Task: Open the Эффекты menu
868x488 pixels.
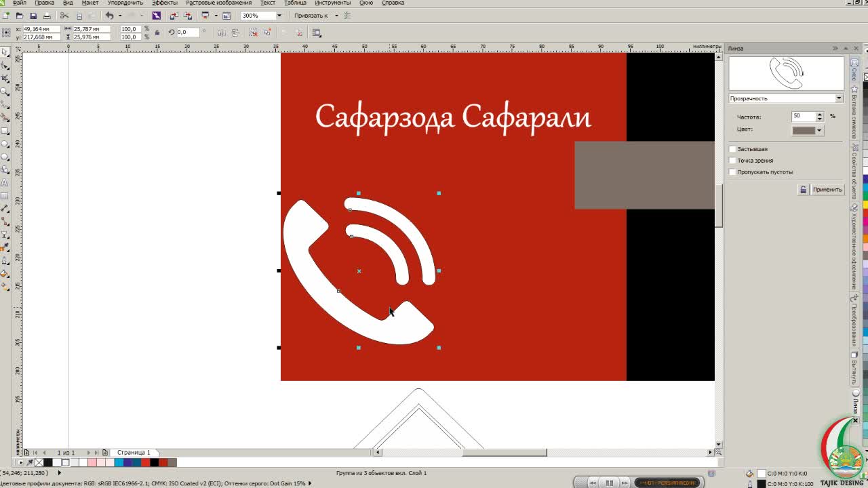Action: (x=165, y=3)
